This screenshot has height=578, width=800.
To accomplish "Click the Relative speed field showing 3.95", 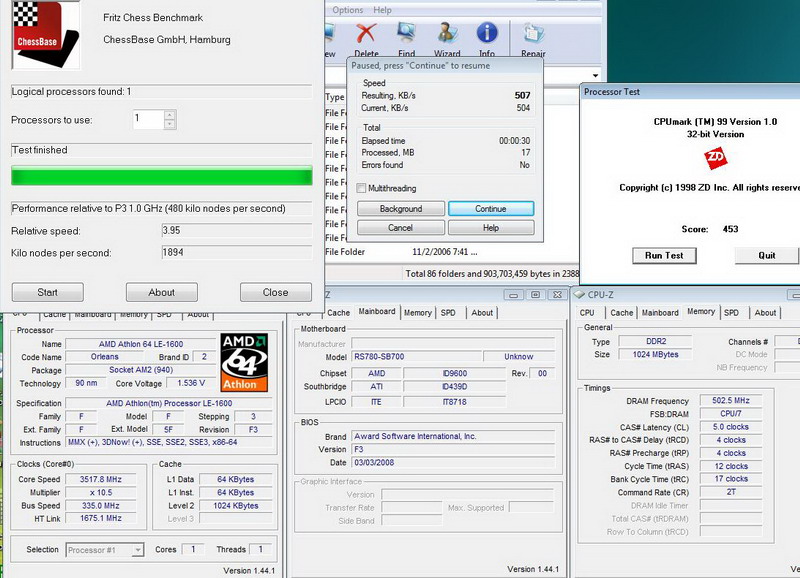I will pos(237,231).
